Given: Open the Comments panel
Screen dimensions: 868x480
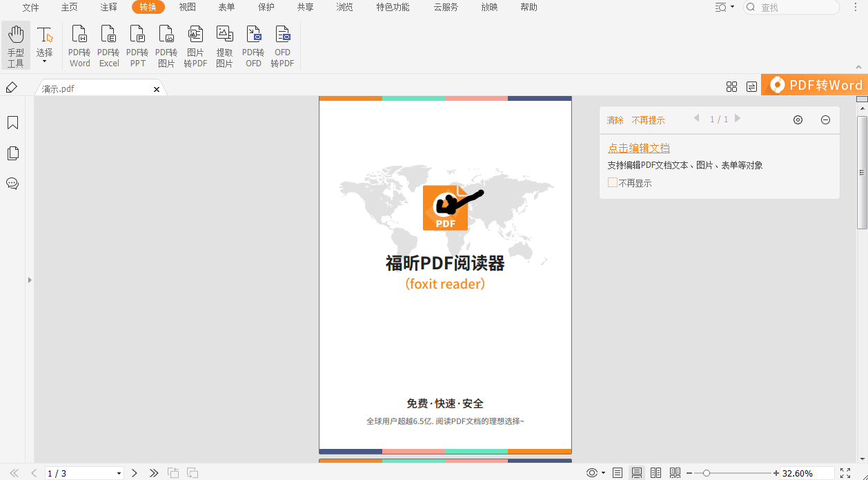Looking at the screenshot, I should pos(12,184).
